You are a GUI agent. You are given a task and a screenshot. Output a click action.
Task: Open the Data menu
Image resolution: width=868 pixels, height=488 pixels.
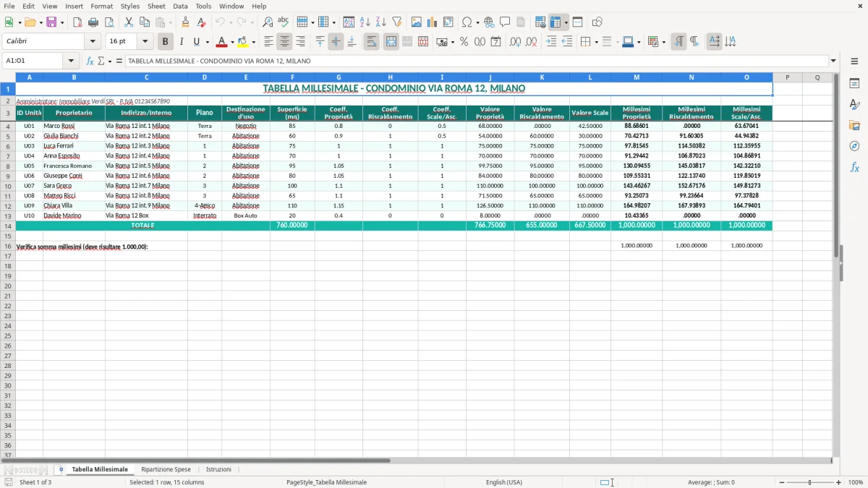click(180, 6)
